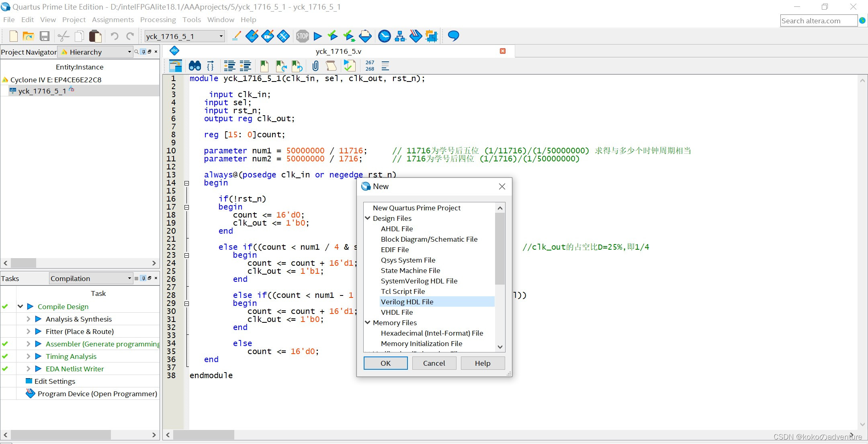Image resolution: width=868 pixels, height=444 pixels.
Task: Click the search icon in Project Navigator header
Action: click(136, 52)
